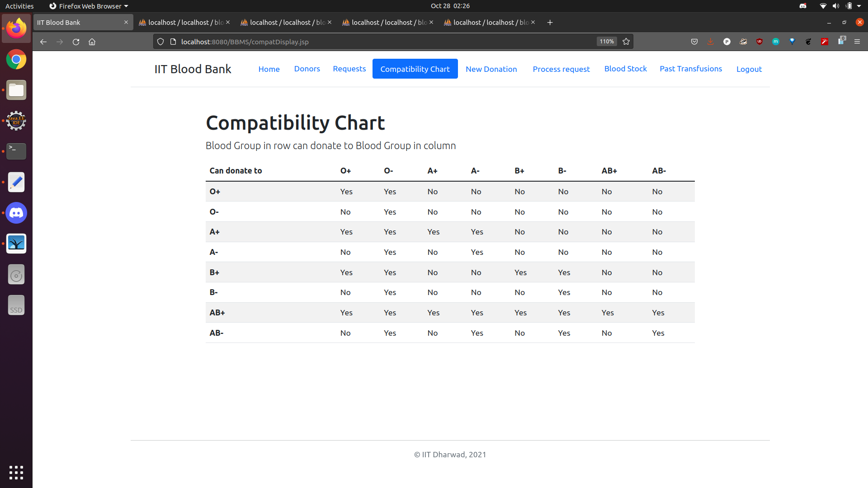The height and width of the screenshot is (488, 868).
Task: Click the back navigation arrow icon
Action: point(43,41)
